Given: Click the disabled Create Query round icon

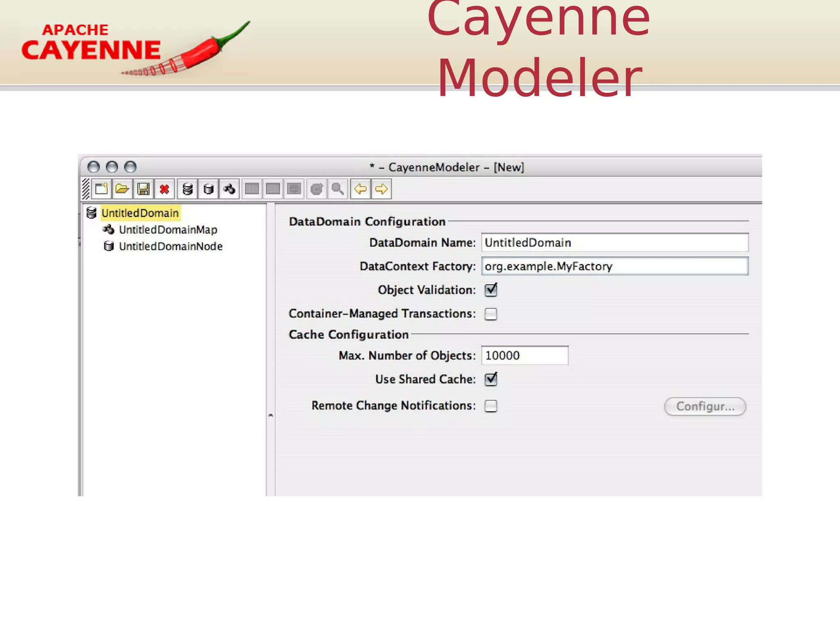Looking at the screenshot, I should (x=317, y=189).
